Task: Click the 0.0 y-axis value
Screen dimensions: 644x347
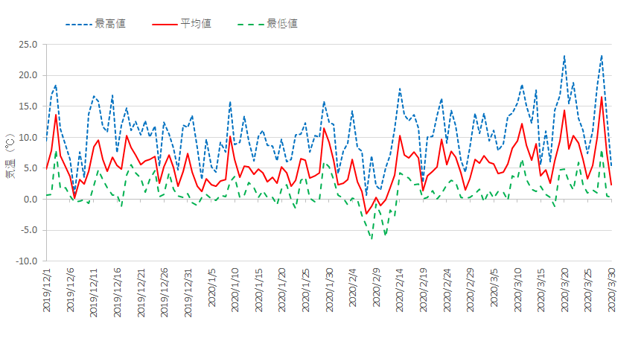Action: pos(30,199)
